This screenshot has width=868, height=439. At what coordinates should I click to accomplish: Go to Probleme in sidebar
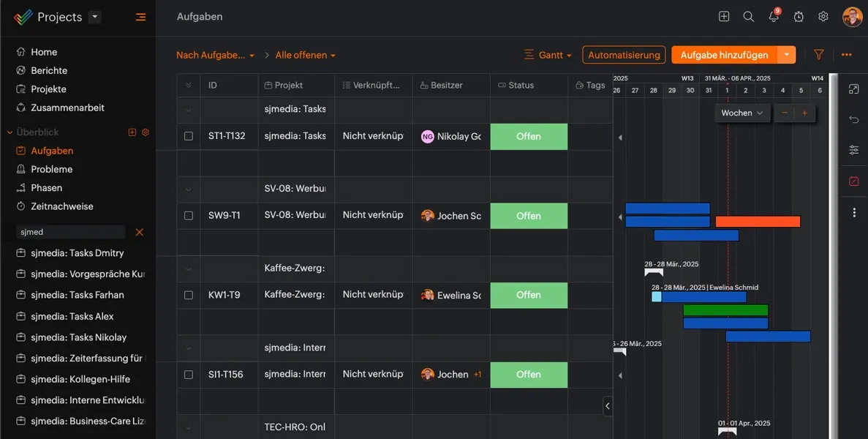coord(51,170)
